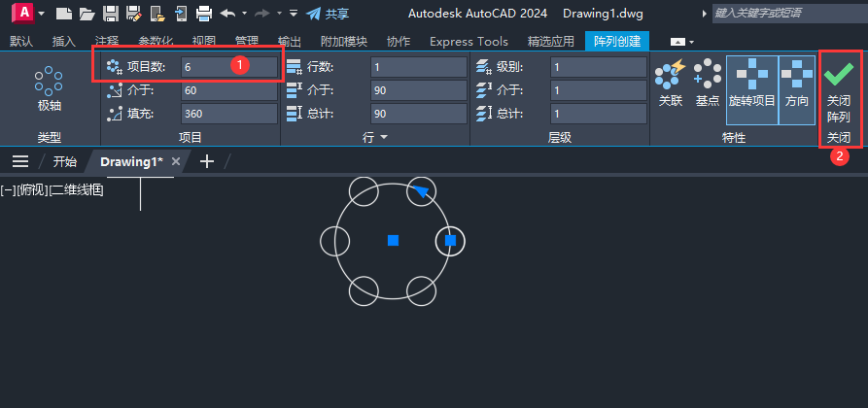Screen dimensions: 868x408
Task: Click the Plot printer icon
Action: click(x=204, y=14)
